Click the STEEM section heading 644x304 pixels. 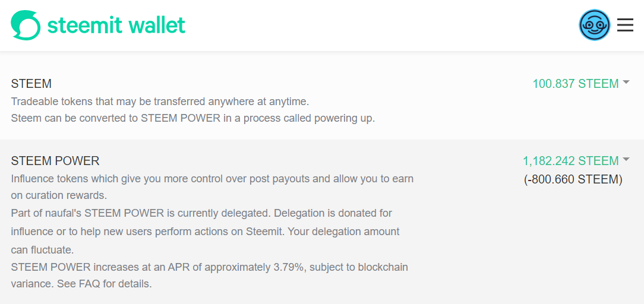[x=31, y=84]
